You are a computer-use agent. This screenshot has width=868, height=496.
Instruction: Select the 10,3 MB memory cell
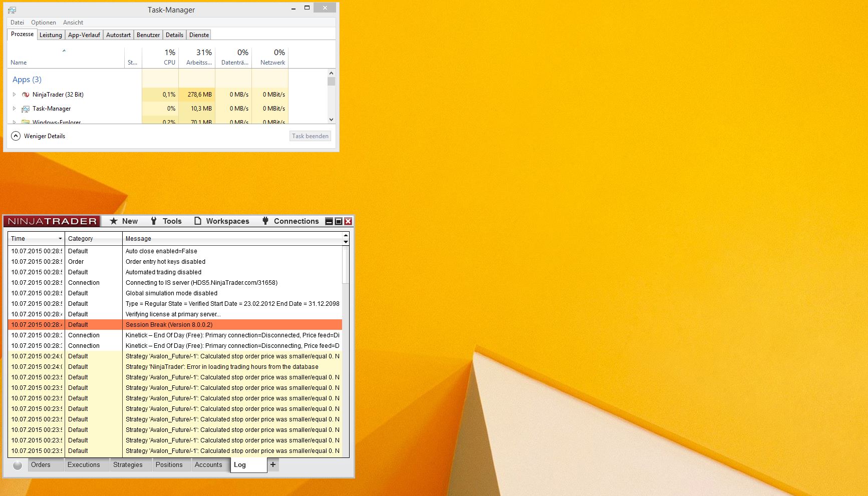(x=197, y=109)
